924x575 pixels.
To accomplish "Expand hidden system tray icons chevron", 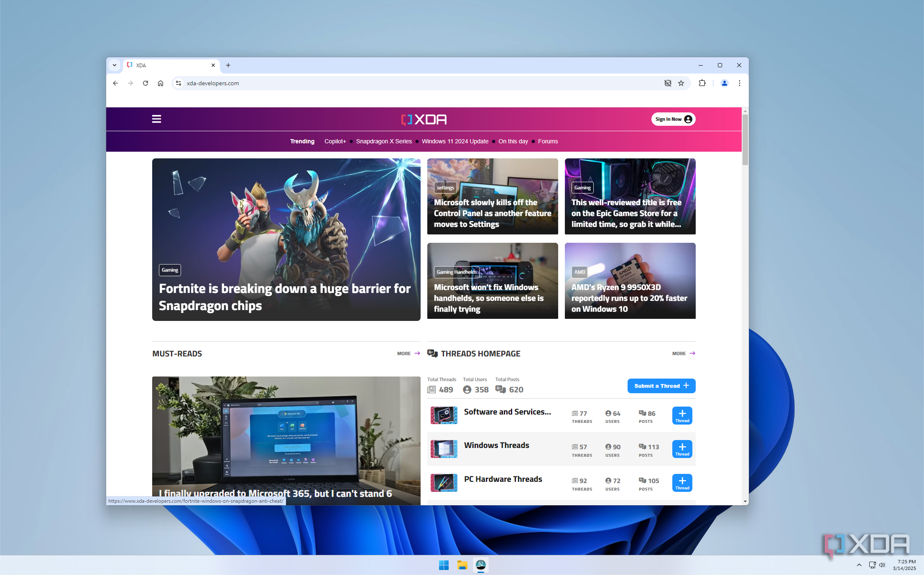I will tap(859, 565).
